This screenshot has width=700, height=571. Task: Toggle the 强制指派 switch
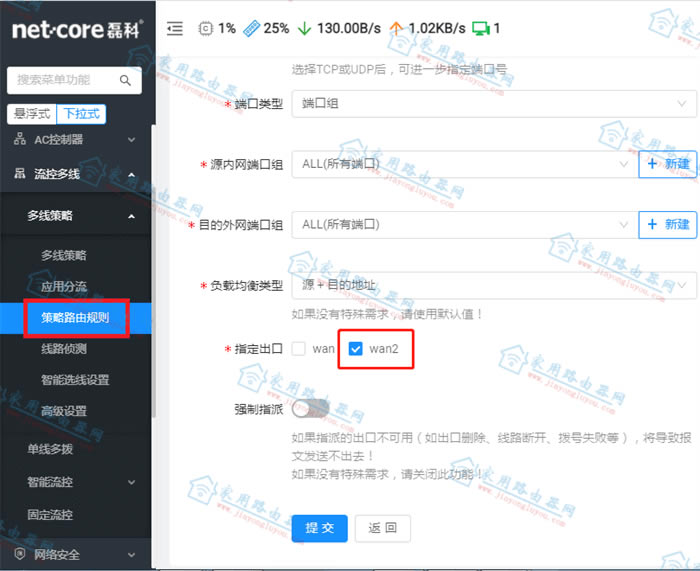[310, 409]
